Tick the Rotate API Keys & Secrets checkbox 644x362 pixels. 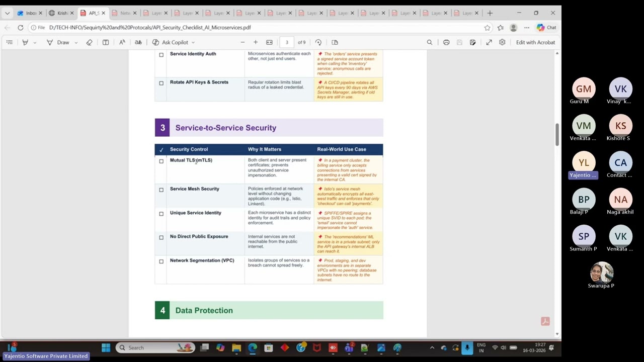click(x=161, y=83)
